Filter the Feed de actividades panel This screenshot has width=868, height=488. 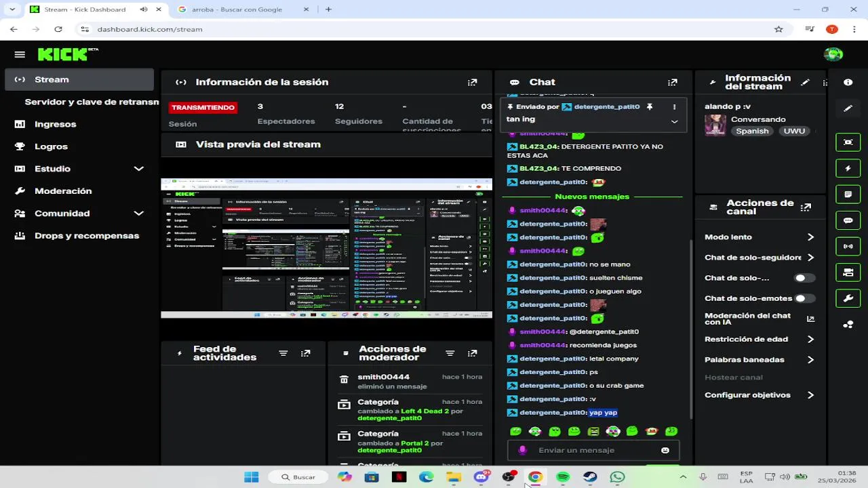pos(283,353)
